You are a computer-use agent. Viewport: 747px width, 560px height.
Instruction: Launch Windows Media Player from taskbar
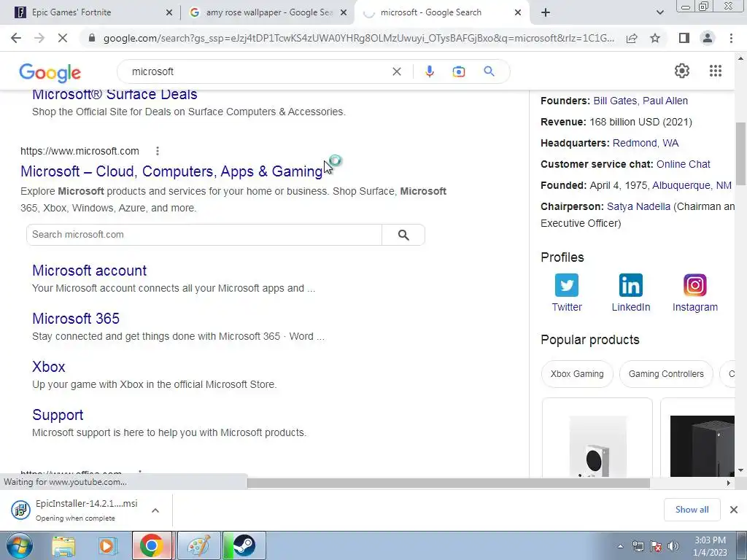pyautogui.click(x=108, y=545)
